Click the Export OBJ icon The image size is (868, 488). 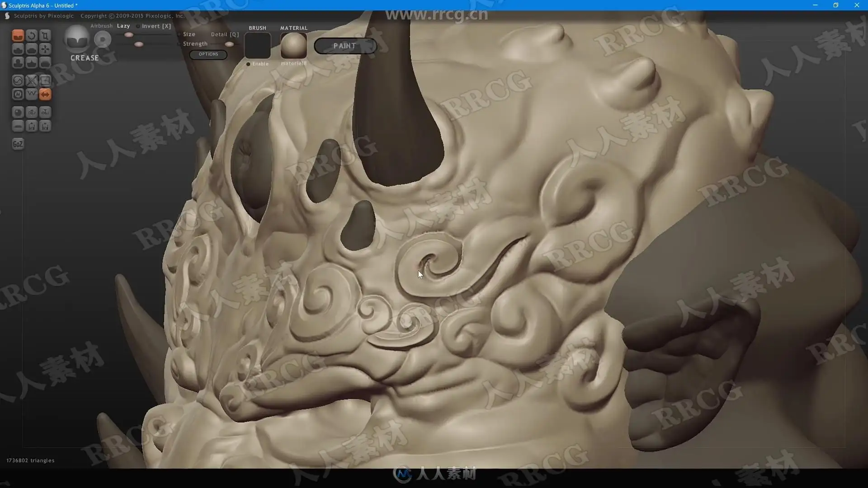45,113
